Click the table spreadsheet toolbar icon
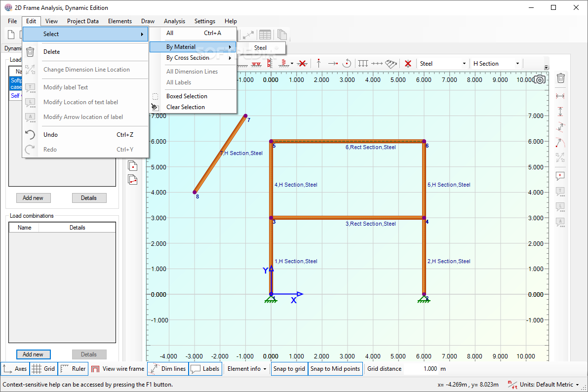Screen dimensions: 588x392 pyautogui.click(x=265, y=35)
